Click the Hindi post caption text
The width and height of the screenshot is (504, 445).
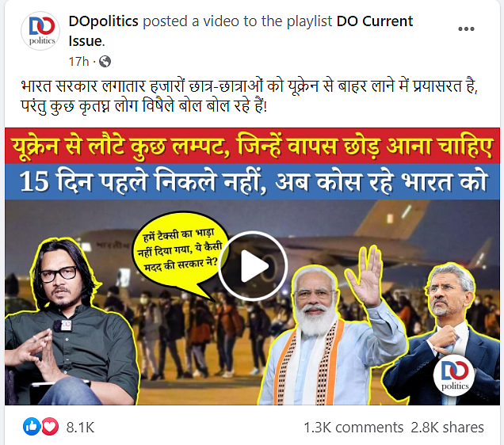click(250, 96)
